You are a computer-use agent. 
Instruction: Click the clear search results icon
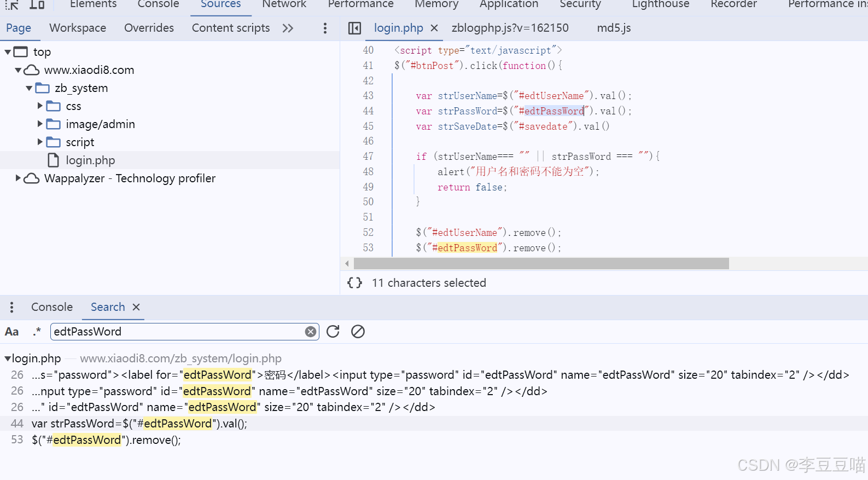(x=358, y=332)
